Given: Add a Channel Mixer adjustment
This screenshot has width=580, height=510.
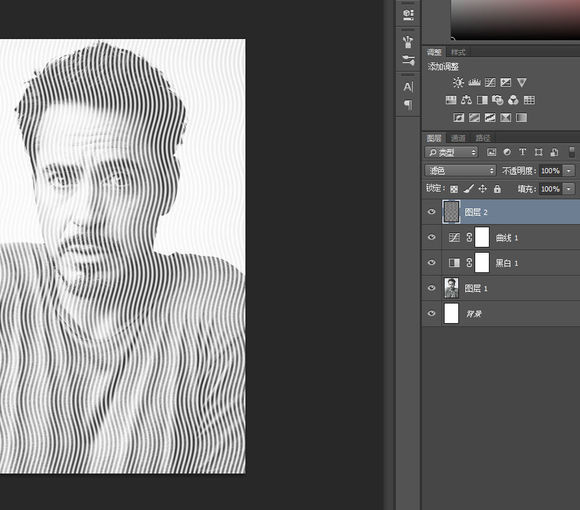Looking at the screenshot, I should click(x=513, y=100).
